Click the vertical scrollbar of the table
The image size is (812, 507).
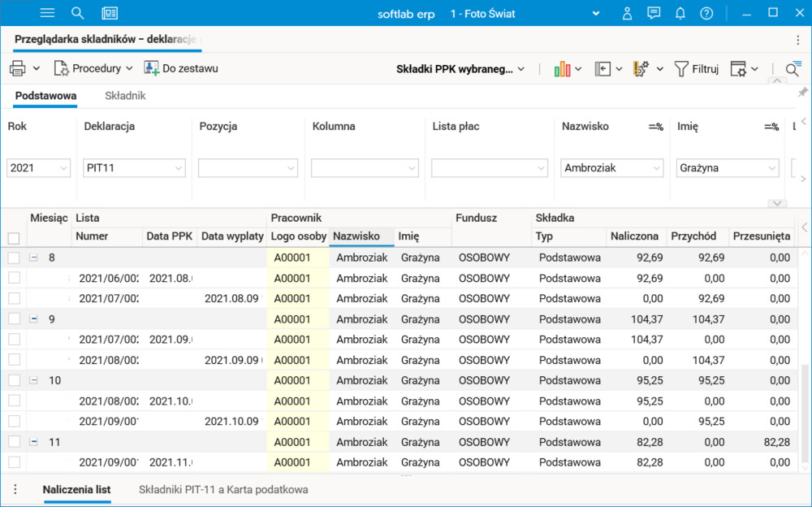point(804,412)
